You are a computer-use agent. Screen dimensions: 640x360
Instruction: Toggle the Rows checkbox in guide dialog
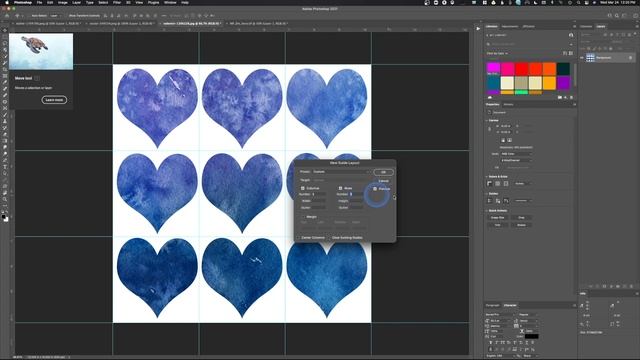coord(340,188)
